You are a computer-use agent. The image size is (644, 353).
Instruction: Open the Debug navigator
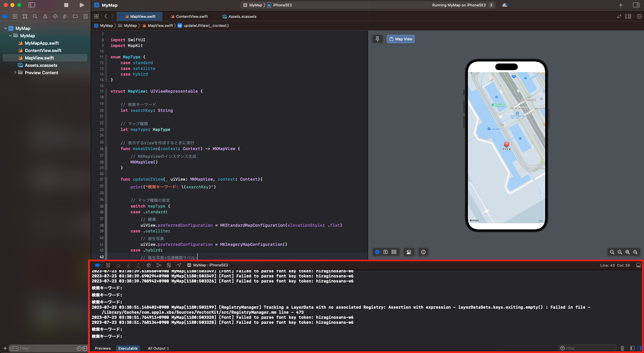click(65, 16)
